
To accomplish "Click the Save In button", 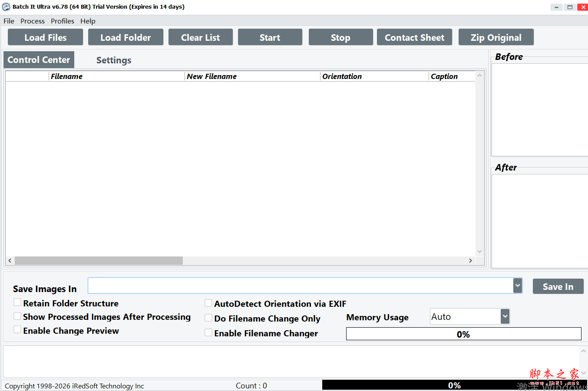I will pos(558,286).
